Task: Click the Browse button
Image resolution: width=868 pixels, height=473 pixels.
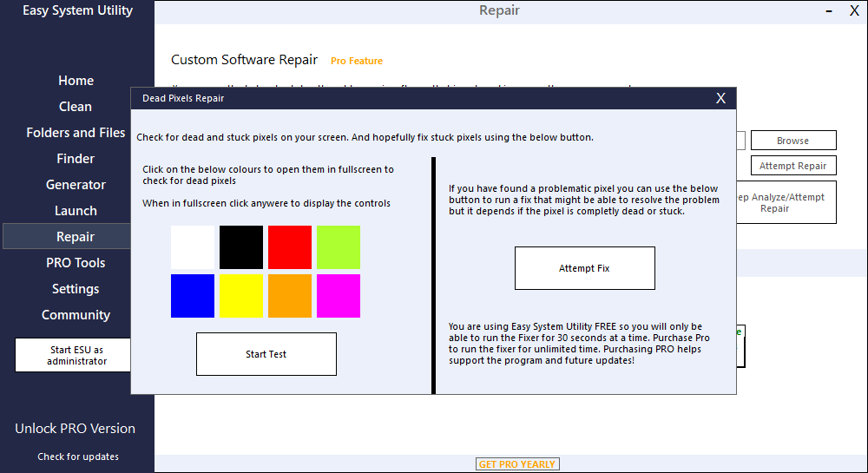Action: (792, 141)
